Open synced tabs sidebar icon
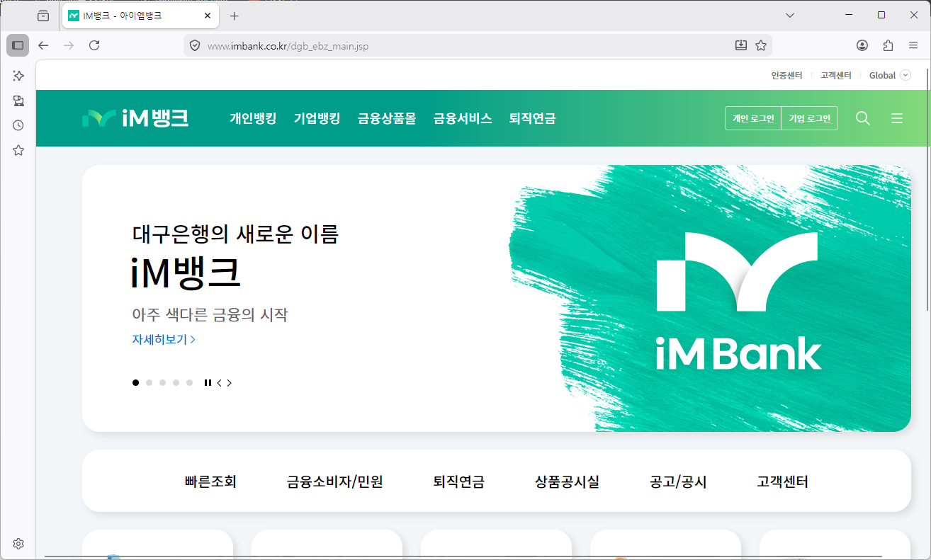The width and height of the screenshot is (931, 560). (x=18, y=101)
